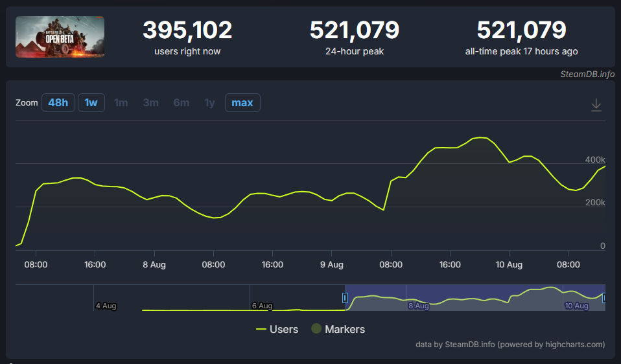The image size is (621, 364).
Task: Click the disabled 1m zoom option
Action: tap(121, 103)
